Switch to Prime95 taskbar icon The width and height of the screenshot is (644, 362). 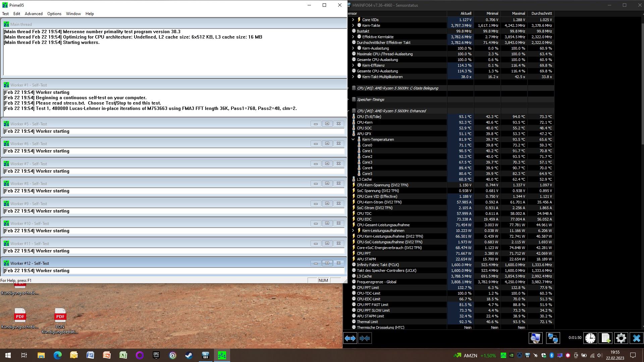coord(222,355)
